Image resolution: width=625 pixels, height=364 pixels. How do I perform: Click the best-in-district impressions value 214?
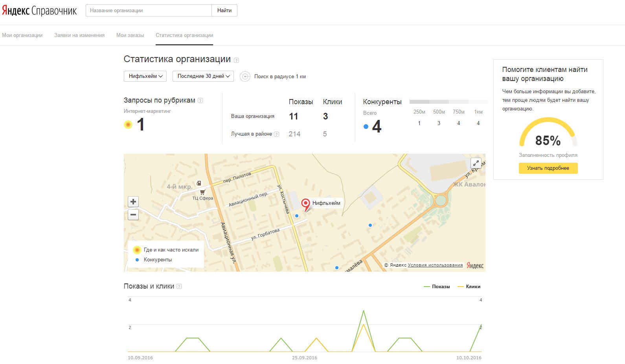294,134
